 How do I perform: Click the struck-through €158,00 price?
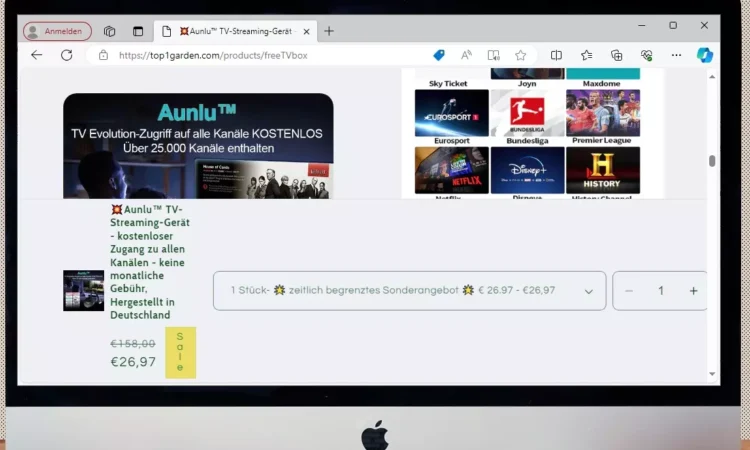pyautogui.click(x=133, y=344)
